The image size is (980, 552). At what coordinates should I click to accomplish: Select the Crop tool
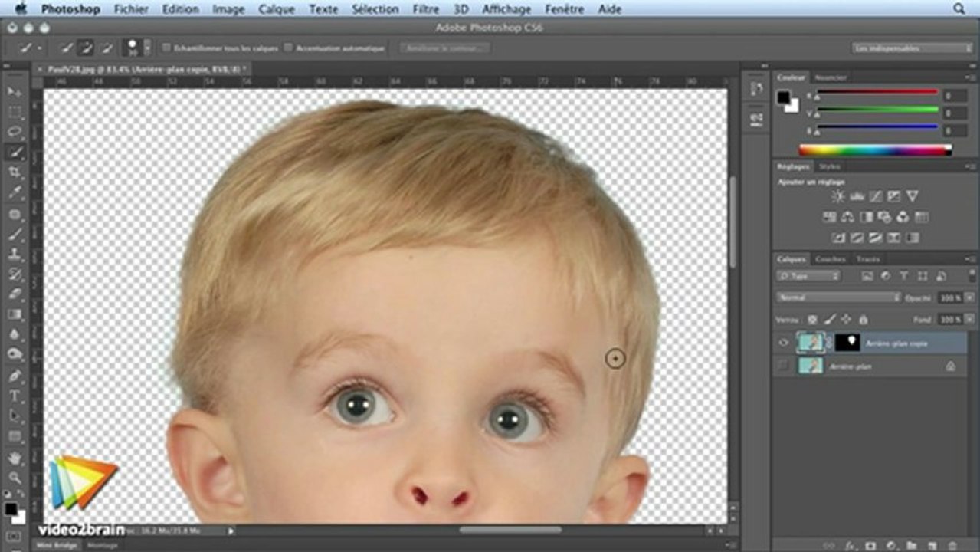(x=14, y=172)
